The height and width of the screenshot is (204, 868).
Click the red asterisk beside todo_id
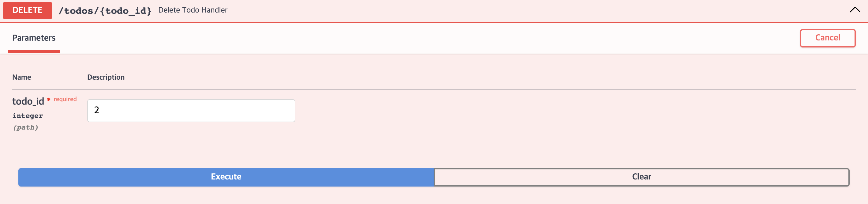pos(49,99)
